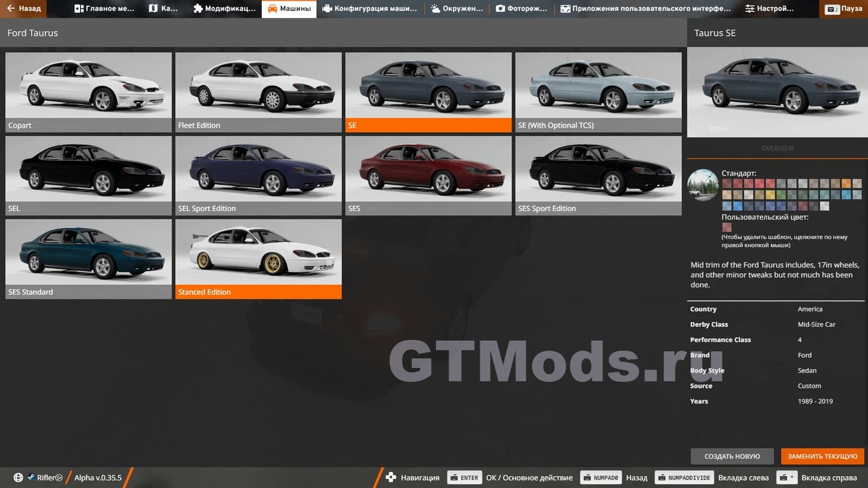Click the globe language icon
This screenshot has height=488, width=868.
pyautogui.click(x=18, y=478)
